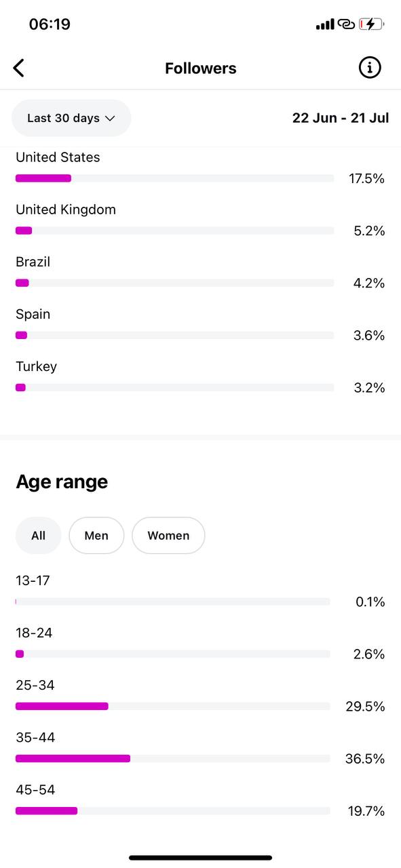Viewport: 401px width, 868px height.
Task: Select the Women age filter
Action: click(168, 536)
